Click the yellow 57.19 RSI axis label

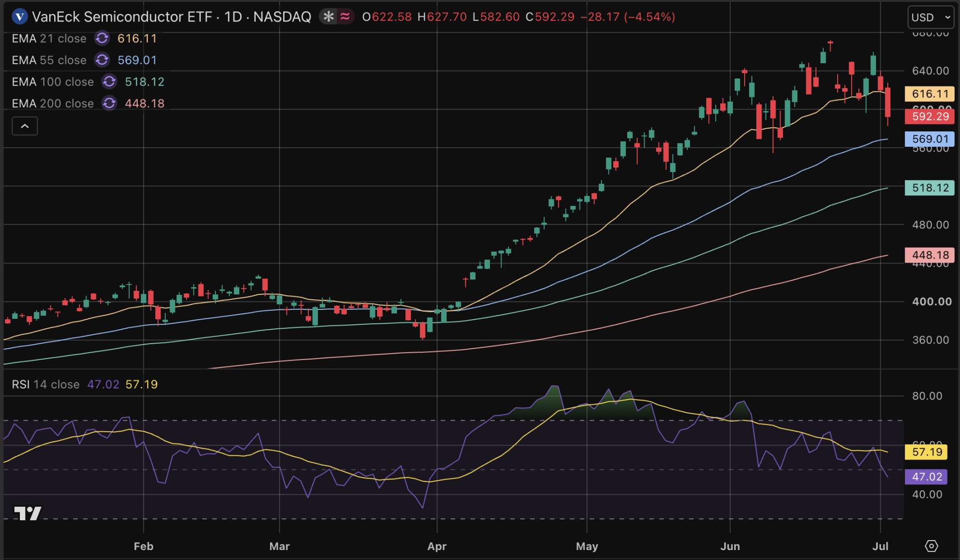pyautogui.click(x=926, y=452)
